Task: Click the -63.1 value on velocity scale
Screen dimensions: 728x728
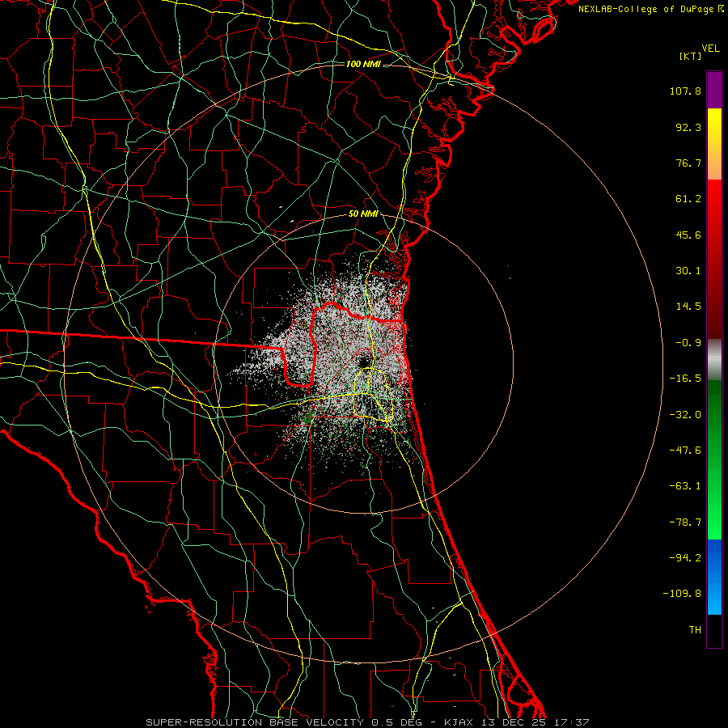Action: coord(685,486)
